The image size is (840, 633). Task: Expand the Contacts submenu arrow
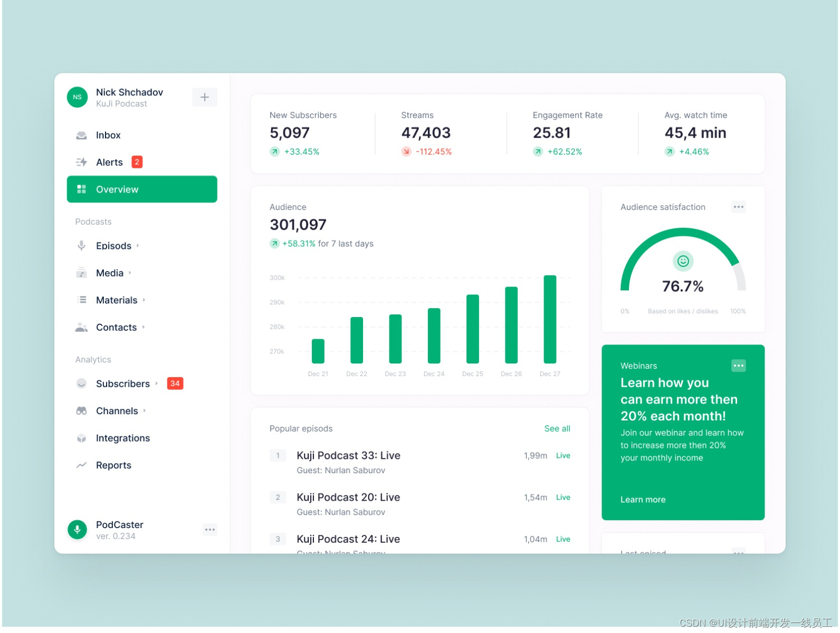pyautogui.click(x=143, y=327)
